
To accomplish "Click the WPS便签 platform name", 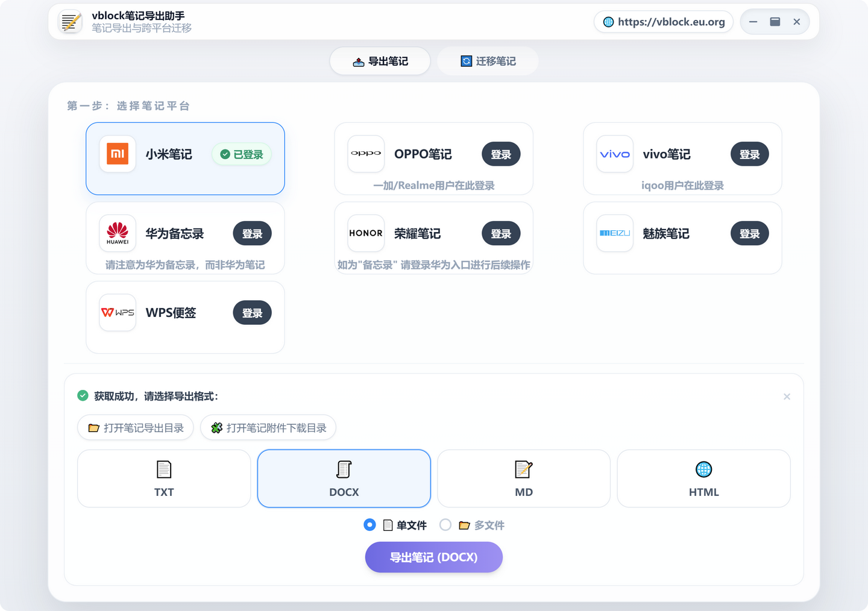I will 171,313.
